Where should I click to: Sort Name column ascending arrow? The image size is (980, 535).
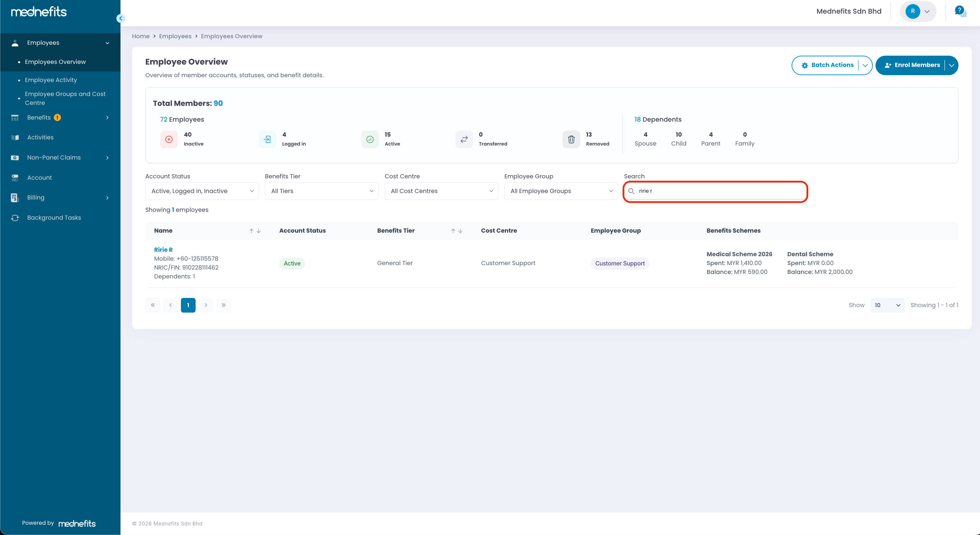pos(251,231)
